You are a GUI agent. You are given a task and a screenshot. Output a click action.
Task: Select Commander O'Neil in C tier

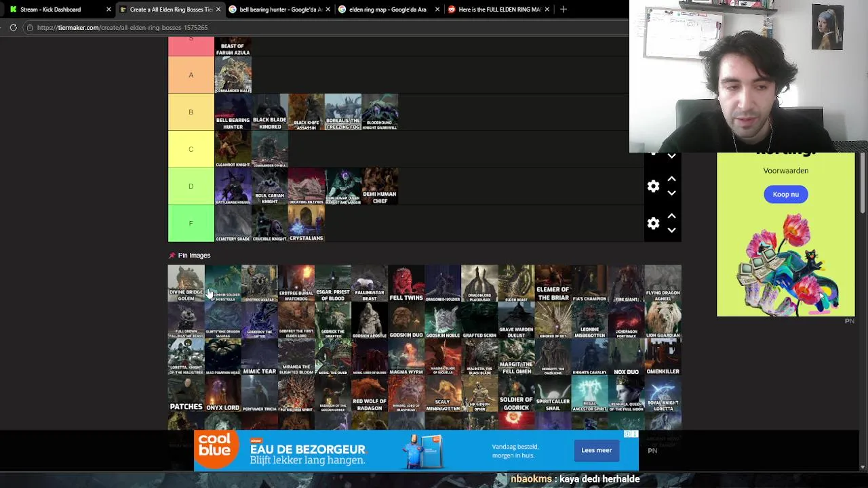269,149
